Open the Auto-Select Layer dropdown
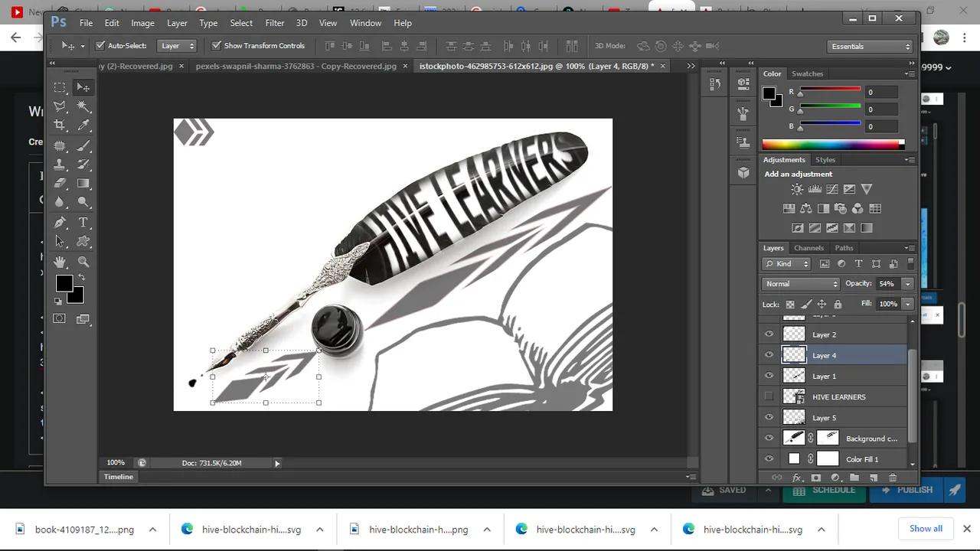 pyautogui.click(x=177, y=46)
